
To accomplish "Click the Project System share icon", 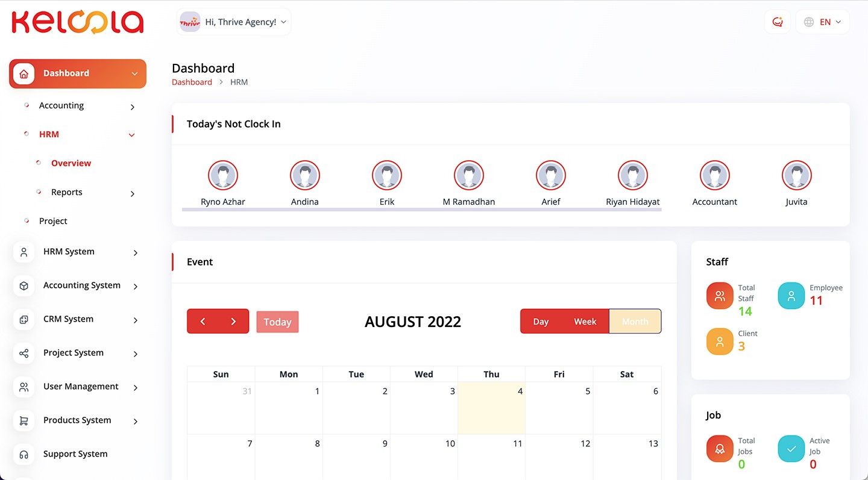I will pos(24,354).
